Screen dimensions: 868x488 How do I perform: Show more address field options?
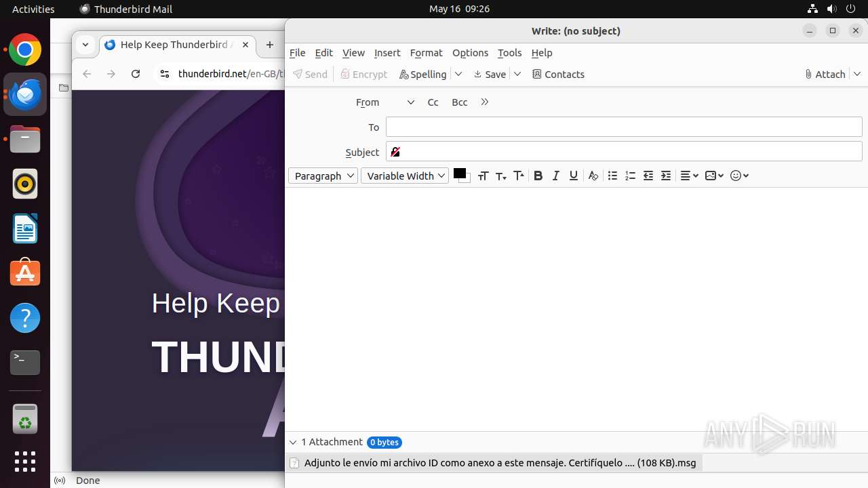pos(484,102)
